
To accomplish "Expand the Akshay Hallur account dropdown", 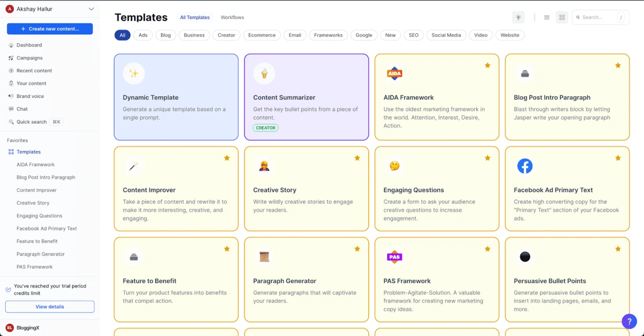I will 91,9.
